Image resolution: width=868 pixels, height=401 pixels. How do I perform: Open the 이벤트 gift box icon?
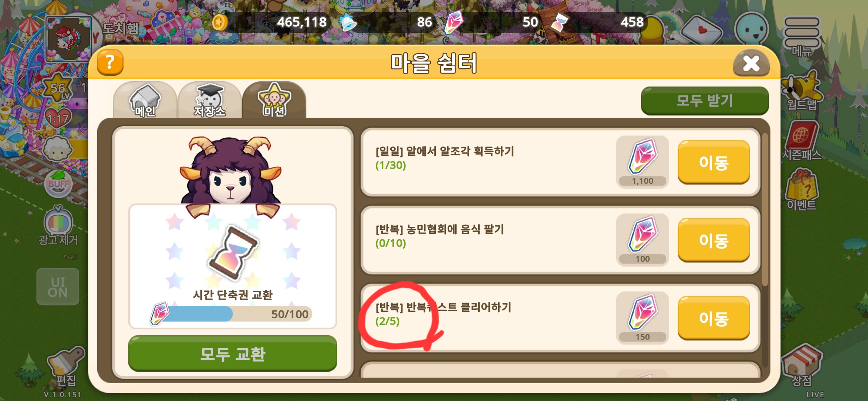pos(802,189)
